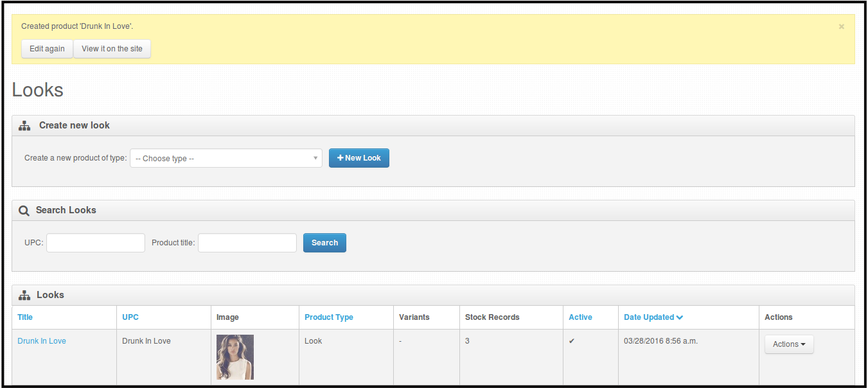
Task: Click the 'Create a new product of type:' label
Action: point(76,158)
